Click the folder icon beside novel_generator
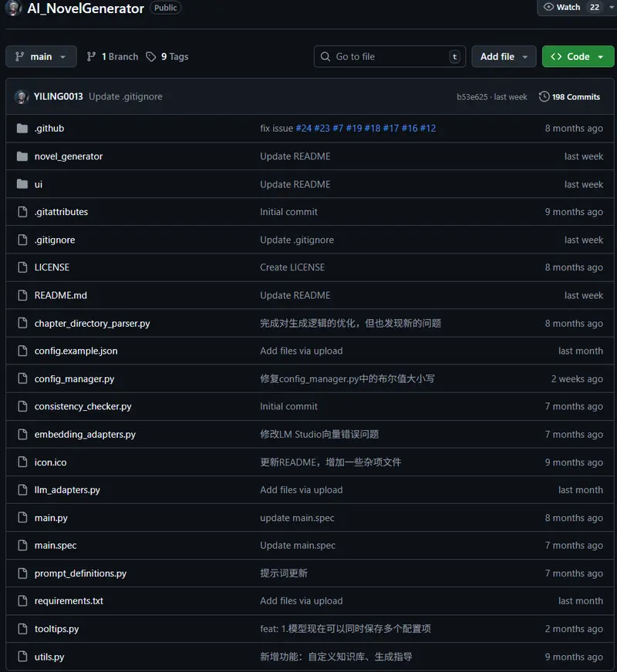Screen dimensions: 617x672 click(x=22, y=156)
